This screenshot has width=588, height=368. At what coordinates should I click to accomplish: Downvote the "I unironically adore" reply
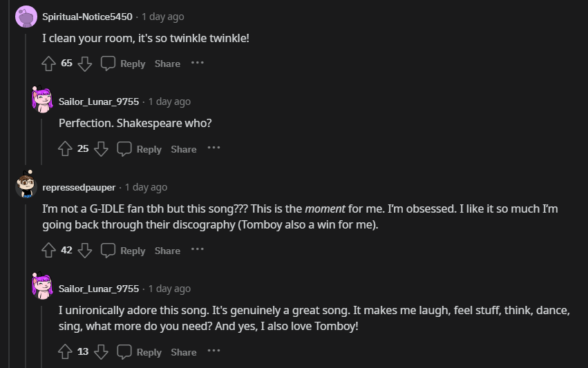click(102, 352)
